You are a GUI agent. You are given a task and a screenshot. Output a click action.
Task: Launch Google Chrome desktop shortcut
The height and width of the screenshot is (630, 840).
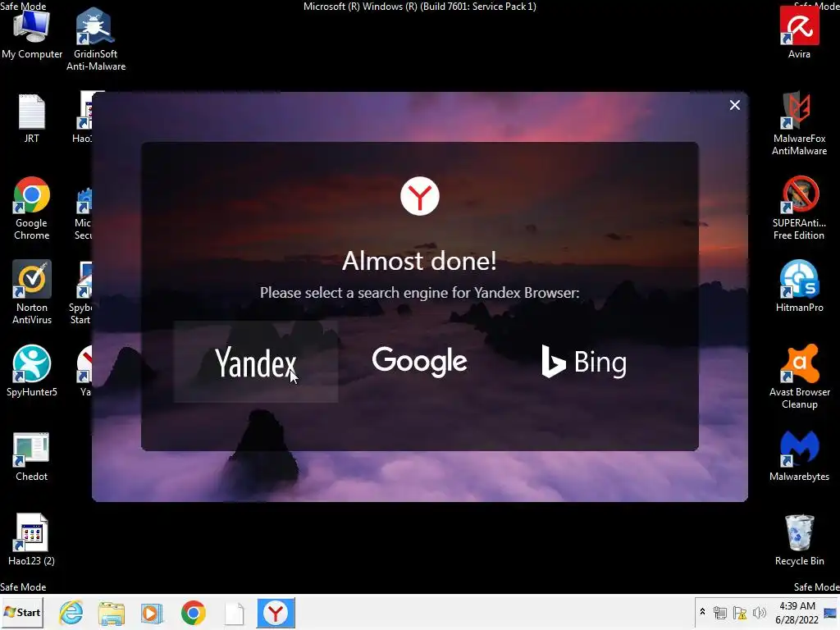point(32,208)
